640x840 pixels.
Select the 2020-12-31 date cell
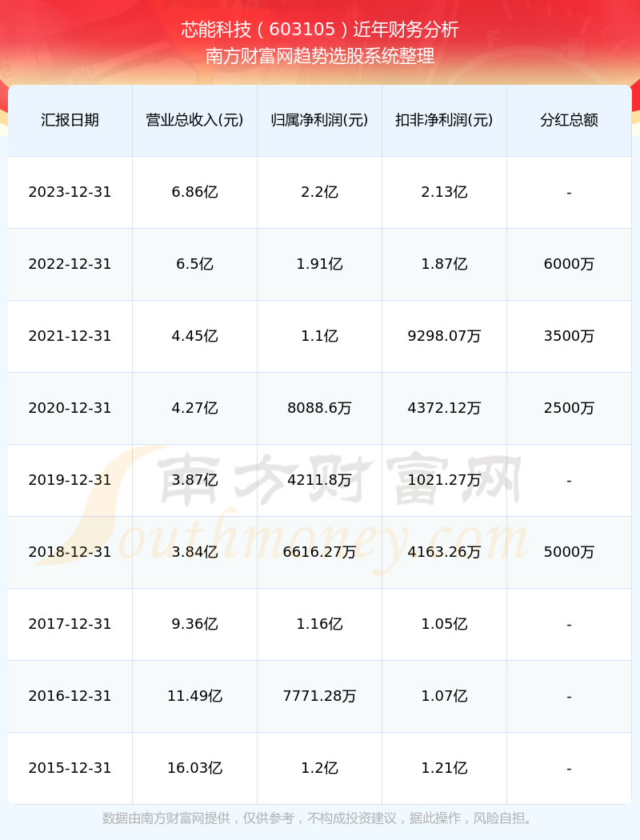click(70, 408)
